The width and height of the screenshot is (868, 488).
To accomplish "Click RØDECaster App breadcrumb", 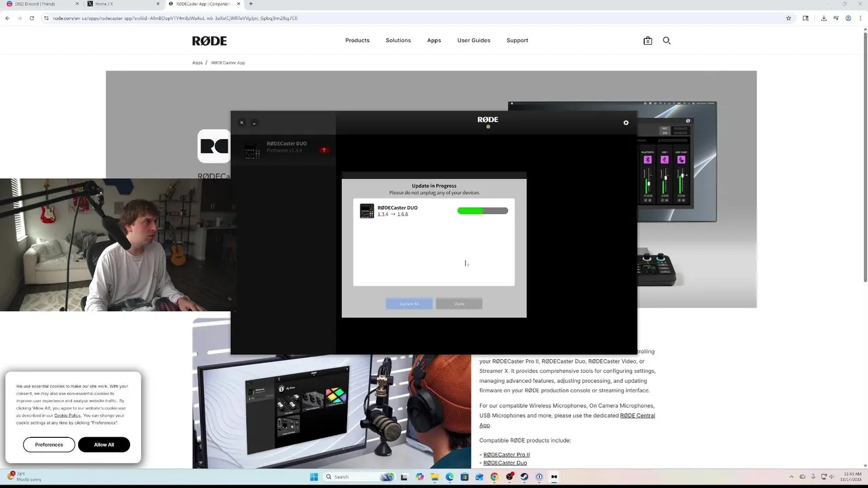I will click(x=228, y=62).
